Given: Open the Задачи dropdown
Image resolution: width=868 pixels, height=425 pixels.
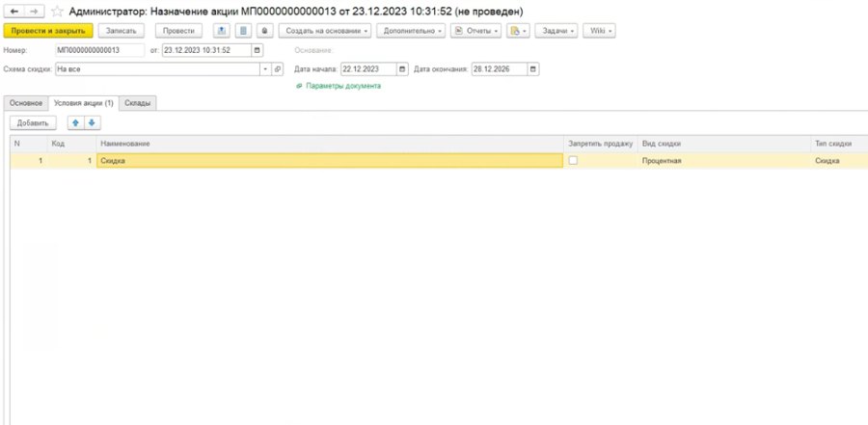Looking at the screenshot, I should click(556, 31).
